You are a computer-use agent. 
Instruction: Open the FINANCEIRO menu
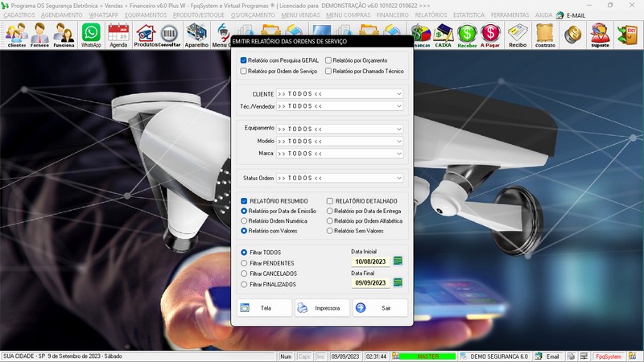(x=392, y=15)
